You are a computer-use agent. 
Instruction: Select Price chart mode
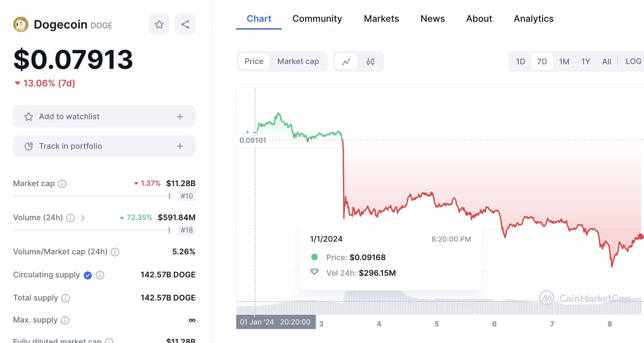pyautogui.click(x=254, y=61)
